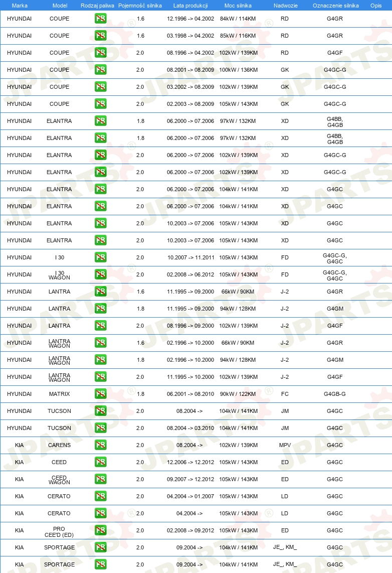
Task: Click the fuel icon in the COUPE 02.2003 row
Action: click(x=100, y=104)
